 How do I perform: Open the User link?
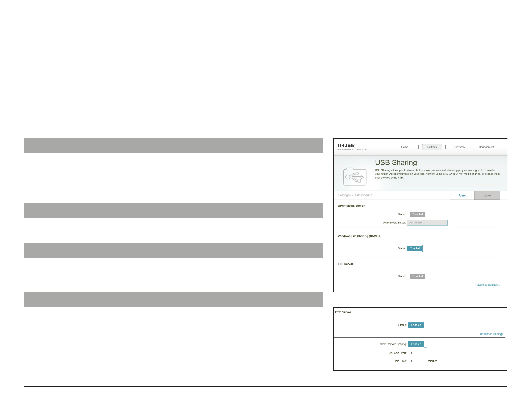(462, 195)
